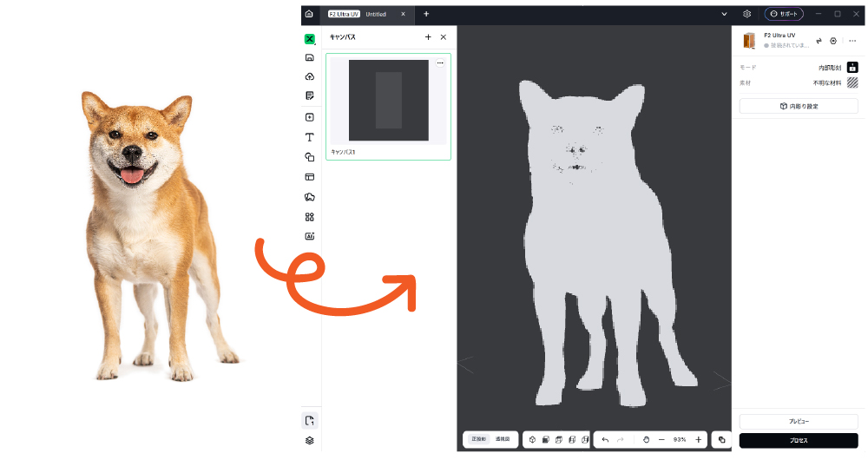Select the hand pan tool
Viewport: 868px width, 460px height.
click(646, 440)
